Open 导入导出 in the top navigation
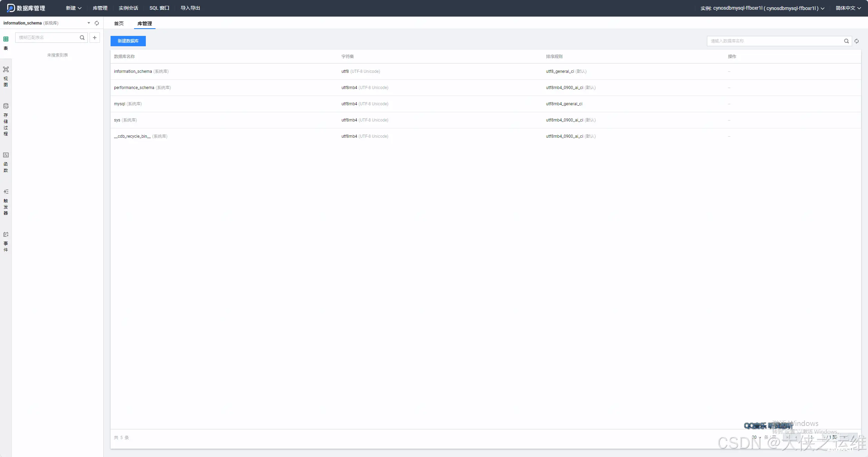 (x=190, y=8)
